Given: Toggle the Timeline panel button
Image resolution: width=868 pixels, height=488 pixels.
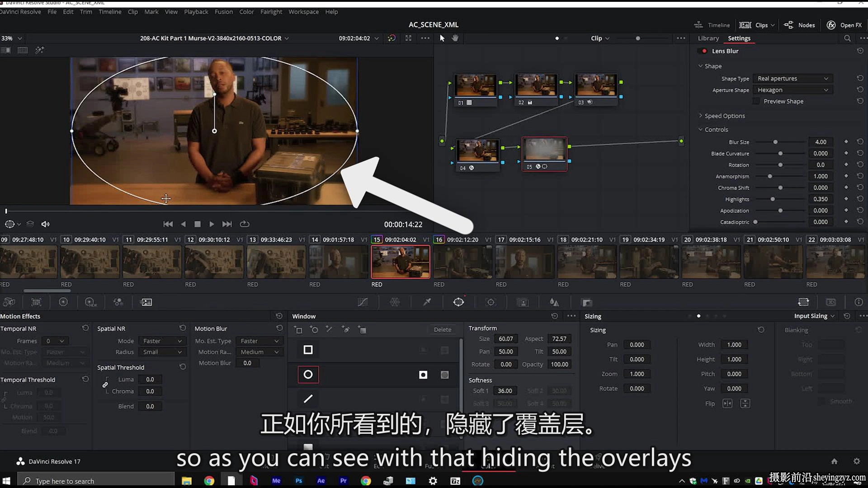Looking at the screenshot, I should click(712, 25).
